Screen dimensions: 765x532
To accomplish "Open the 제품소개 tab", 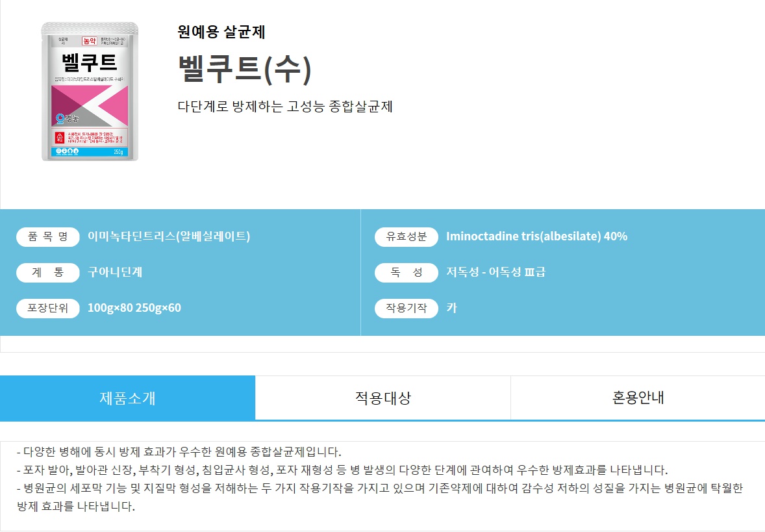I will coord(127,398).
